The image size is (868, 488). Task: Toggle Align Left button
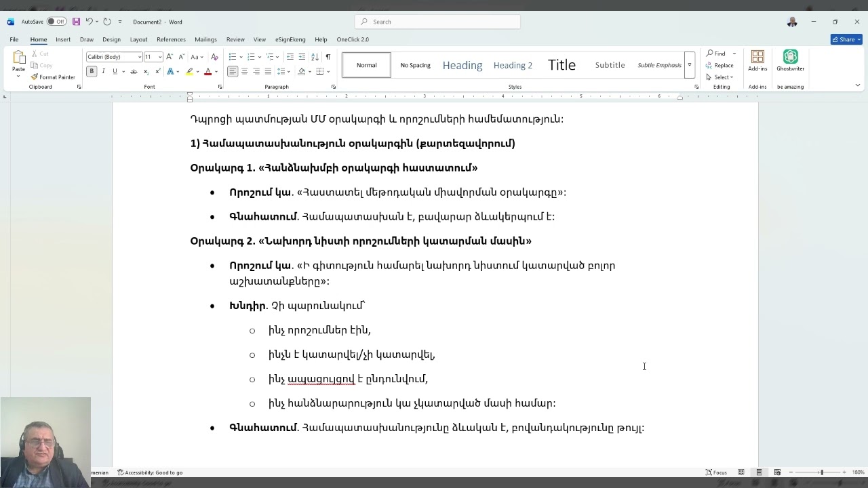[x=233, y=71]
